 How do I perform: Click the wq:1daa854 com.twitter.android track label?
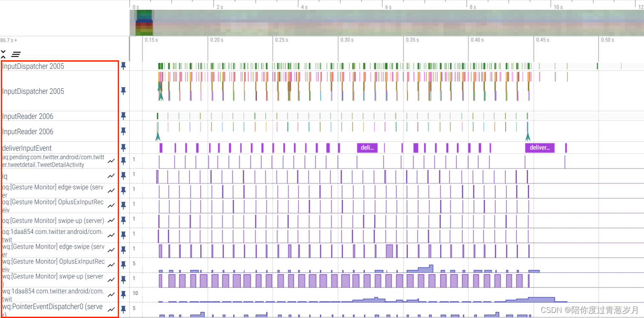click(53, 295)
